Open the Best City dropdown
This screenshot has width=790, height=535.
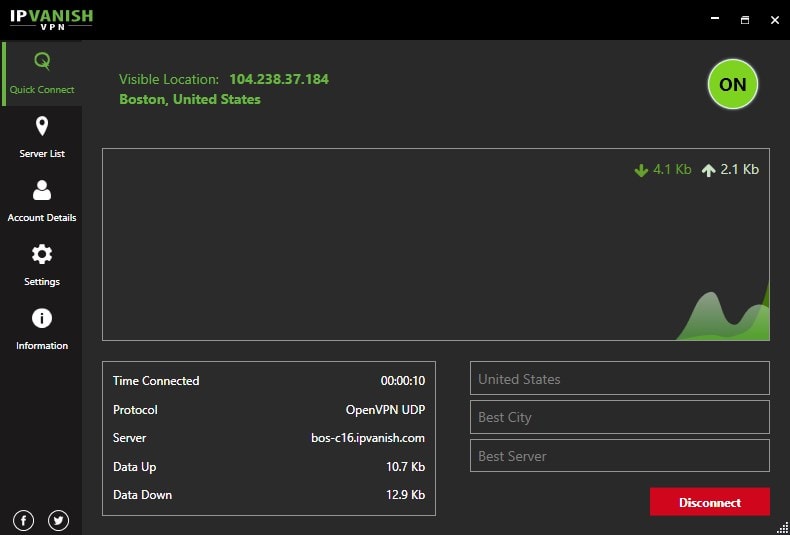[x=620, y=417]
